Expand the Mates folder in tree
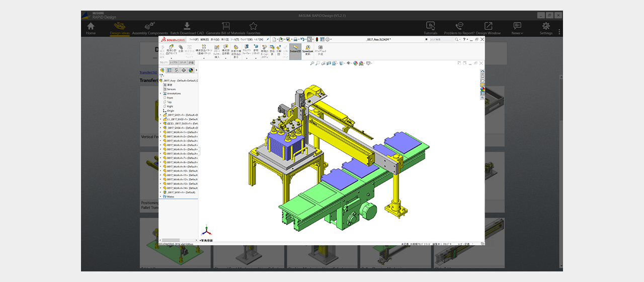The image size is (644, 282). pyautogui.click(x=161, y=196)
